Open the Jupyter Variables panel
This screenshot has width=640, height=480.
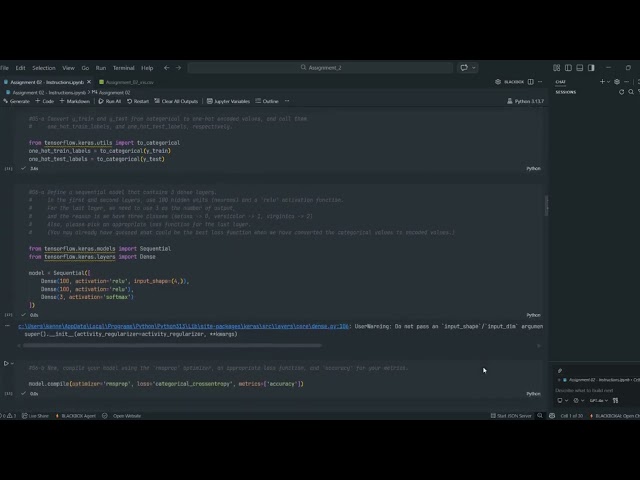tap(229, 101)
